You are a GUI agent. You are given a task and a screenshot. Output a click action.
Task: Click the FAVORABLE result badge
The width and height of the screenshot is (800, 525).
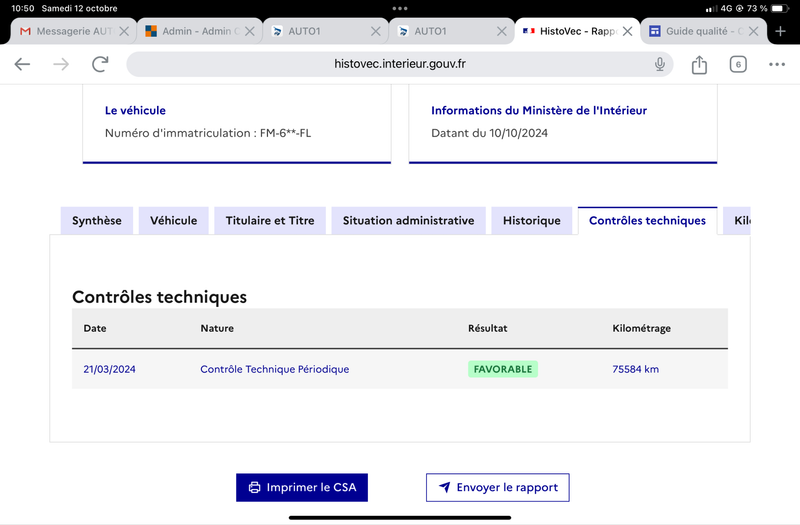tap(503, 369)
